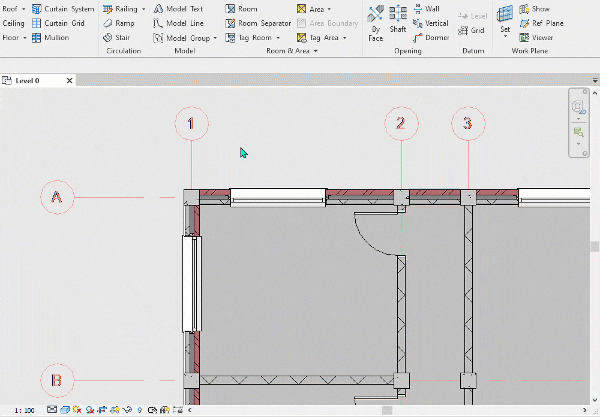
Task: Expand the Floor dropdown arrow
Action: (x=25, y=37)
